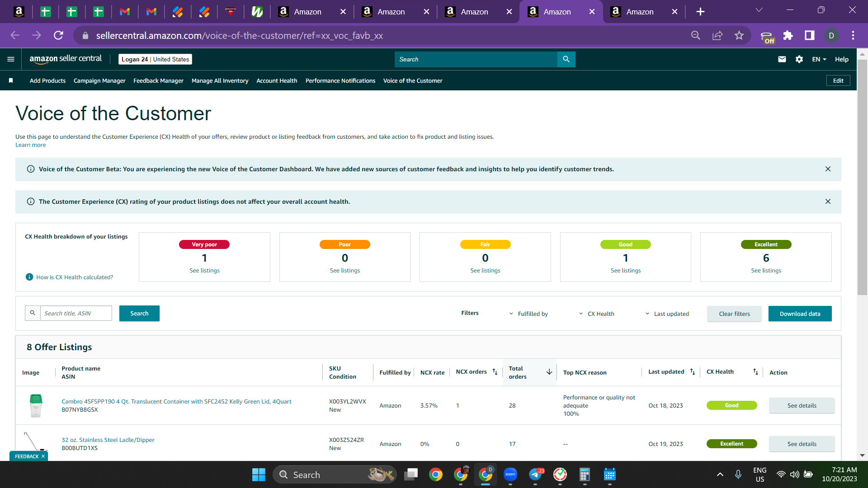Show the browser tab search dropdown
Image resolution: width=868 pixels, height=488 pixels.
tap(759, 10)
